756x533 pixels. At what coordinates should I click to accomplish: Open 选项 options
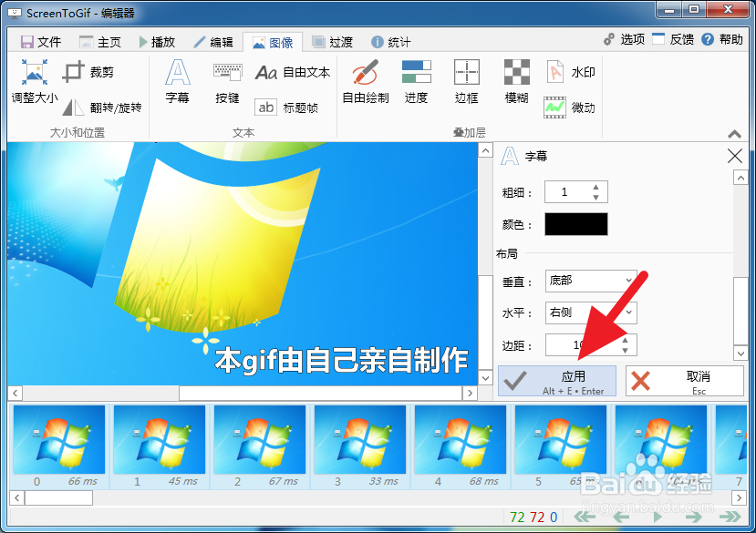click(x=624, y=39)
